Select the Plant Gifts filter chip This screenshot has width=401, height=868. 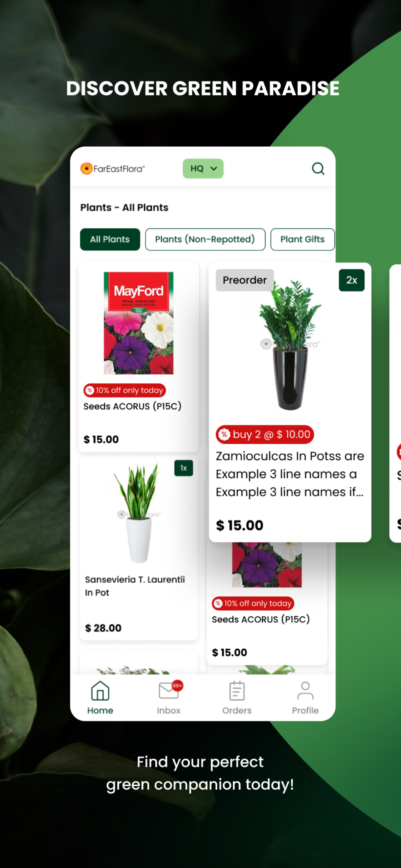coord(302,239)
